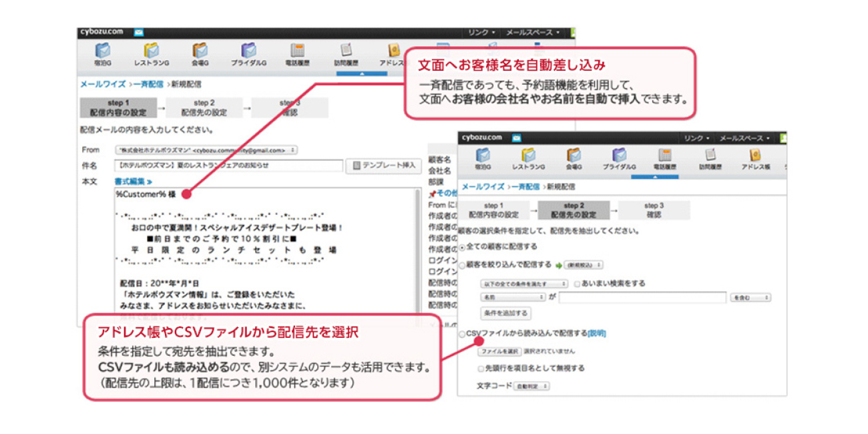Open the 会場G application
Screen dimensions: 868x434
point(200,50)
